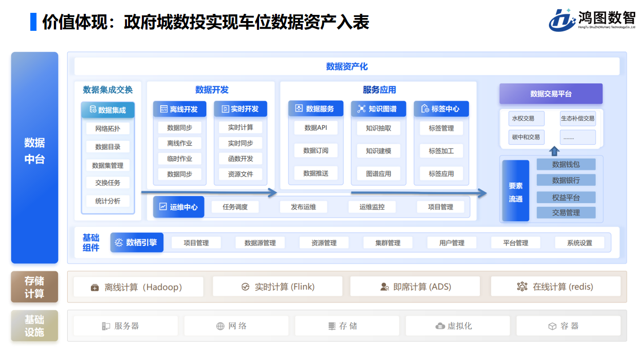The image size is (644, 360).
Task: Click the 数据钱包 box
Action: [x=565, y=164]
